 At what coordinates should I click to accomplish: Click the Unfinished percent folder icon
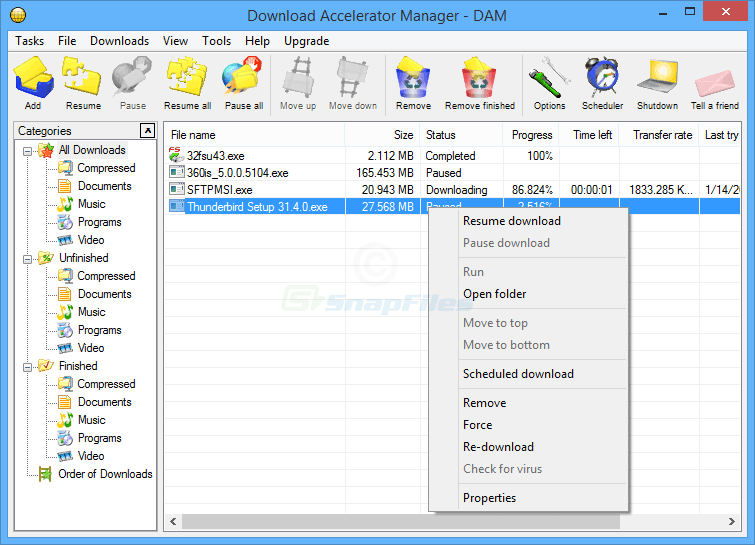click(x=46, y=258)
